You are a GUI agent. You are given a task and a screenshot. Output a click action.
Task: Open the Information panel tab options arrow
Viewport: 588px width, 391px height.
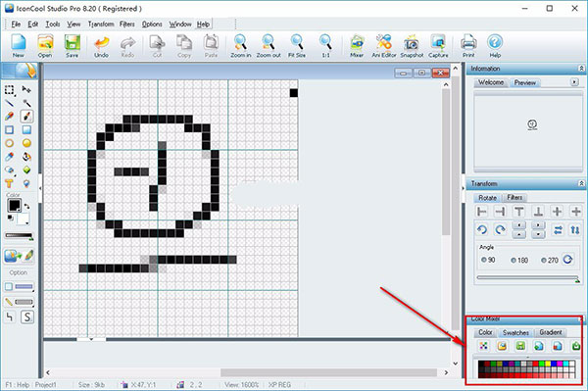coord(574,82)
